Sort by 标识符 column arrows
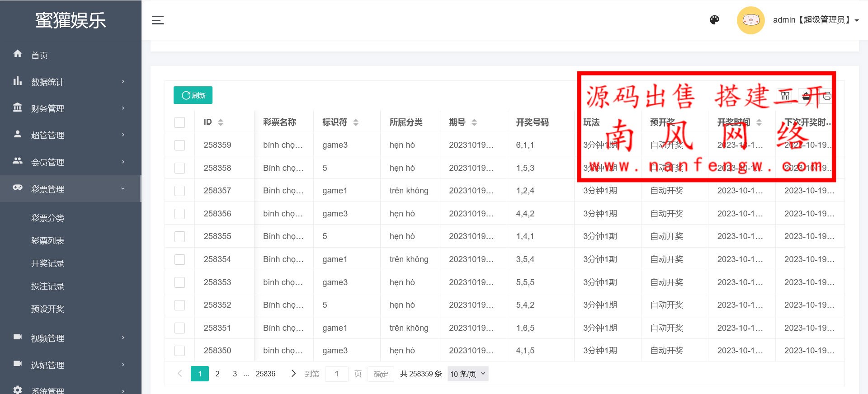Screen dimensions: 868x394 point(356,122)
